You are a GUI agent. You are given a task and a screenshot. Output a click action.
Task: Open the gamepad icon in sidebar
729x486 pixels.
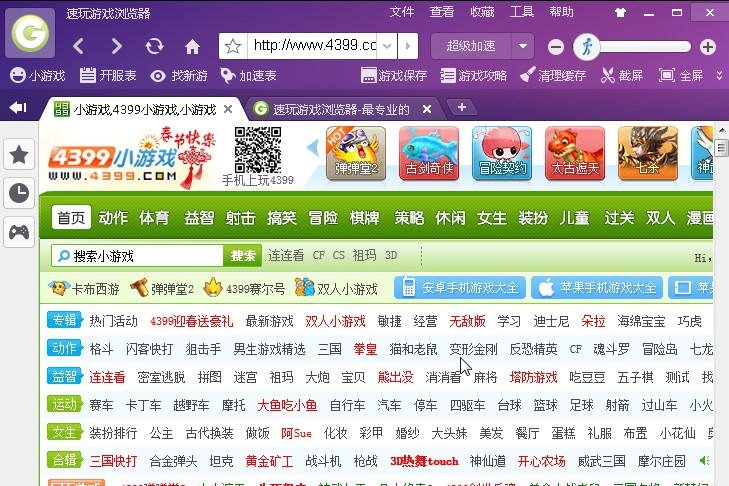point(19,232)
